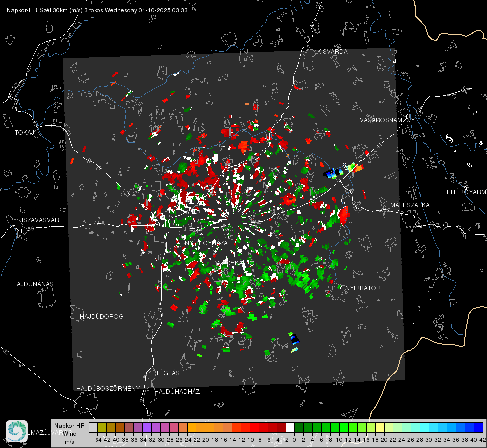
Task: Click the TÉGLÁS label
Action: pos(168,373)
